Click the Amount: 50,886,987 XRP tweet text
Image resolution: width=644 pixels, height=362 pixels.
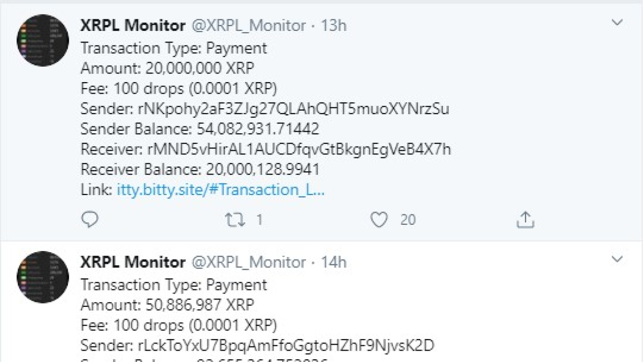tap(167, 305)
